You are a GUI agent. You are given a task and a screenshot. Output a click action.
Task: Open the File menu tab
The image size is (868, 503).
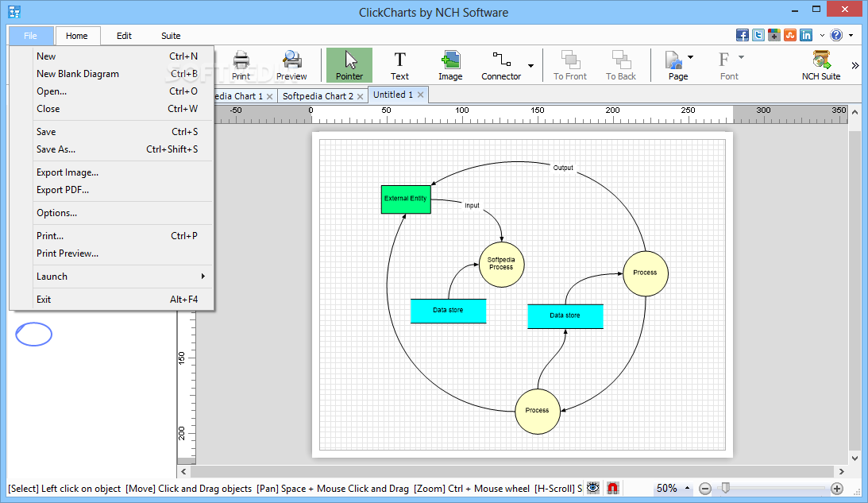30,36
